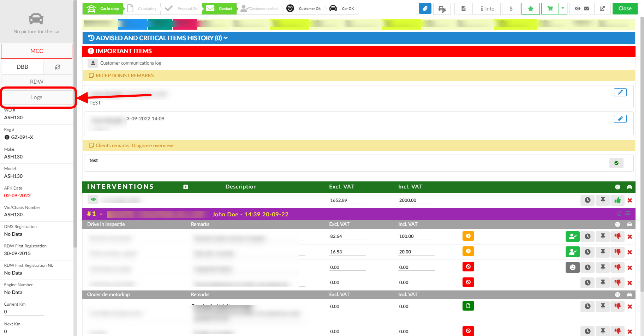This screenshot has width=644, height=336.
Task: Click the external link open icon
Action: [x=602, y=9]
